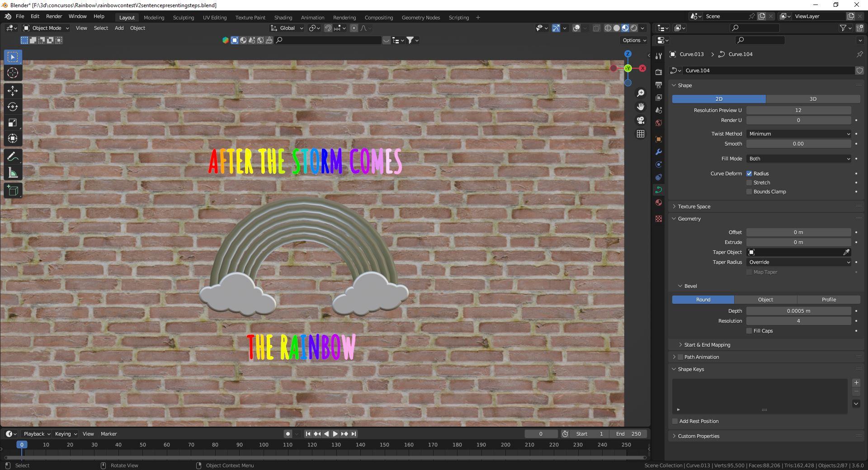
Task: Select the Cursor tool in the toolbar
Action: pyautogui.click(x=13, y=73)
